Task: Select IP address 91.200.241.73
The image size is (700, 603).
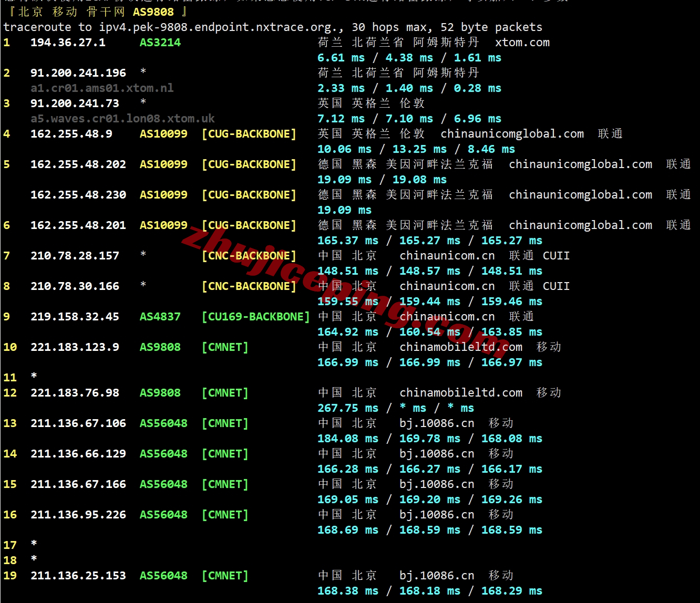Action: click(75, 103)
